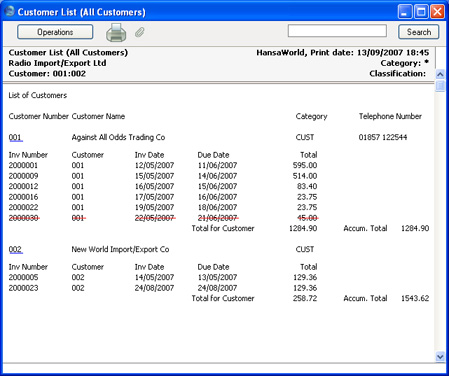
Task: Click the total value 83.40
Action: (x=307, y=186)
